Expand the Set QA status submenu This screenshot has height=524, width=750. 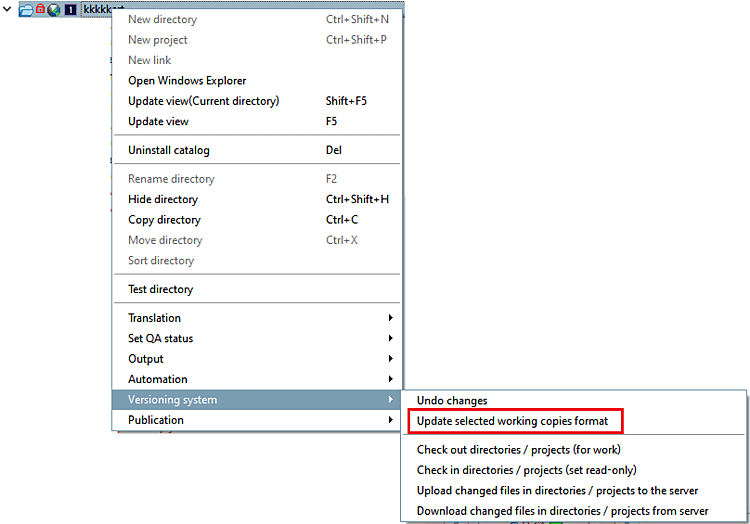click(258, 338)
